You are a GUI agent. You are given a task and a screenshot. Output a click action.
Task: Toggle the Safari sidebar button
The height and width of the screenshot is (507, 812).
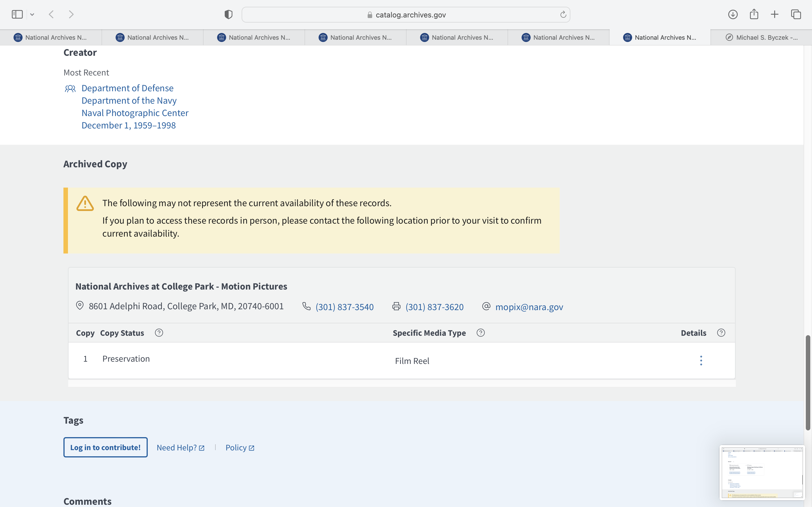coord(17,14)
